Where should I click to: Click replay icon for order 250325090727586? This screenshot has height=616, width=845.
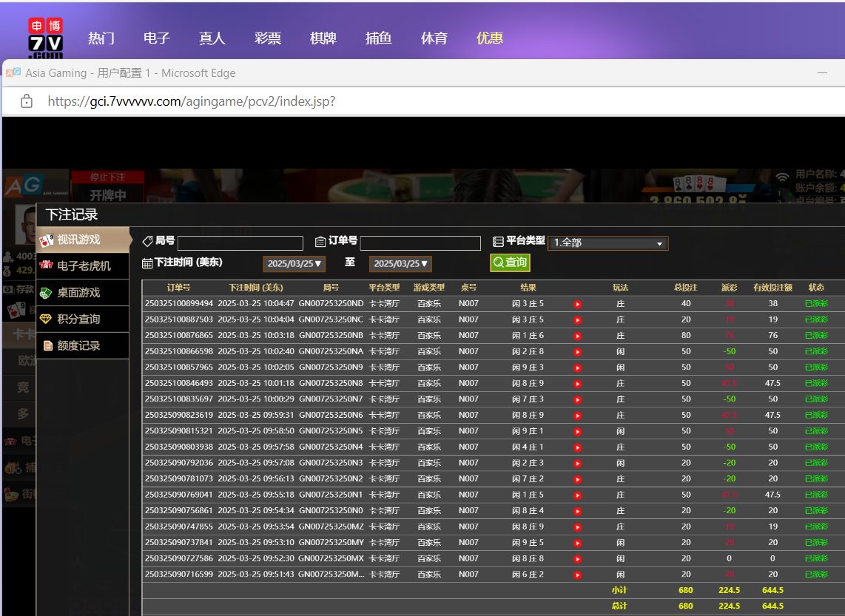point(578,559)
